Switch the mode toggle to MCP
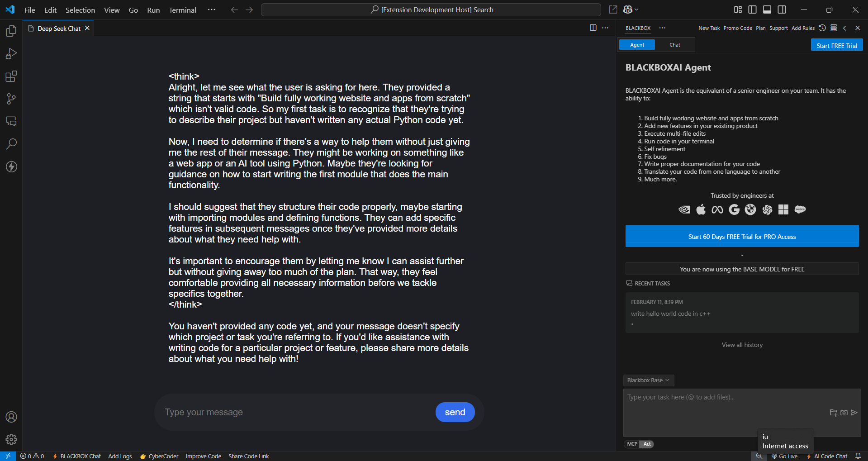 (x=632, y=444)
